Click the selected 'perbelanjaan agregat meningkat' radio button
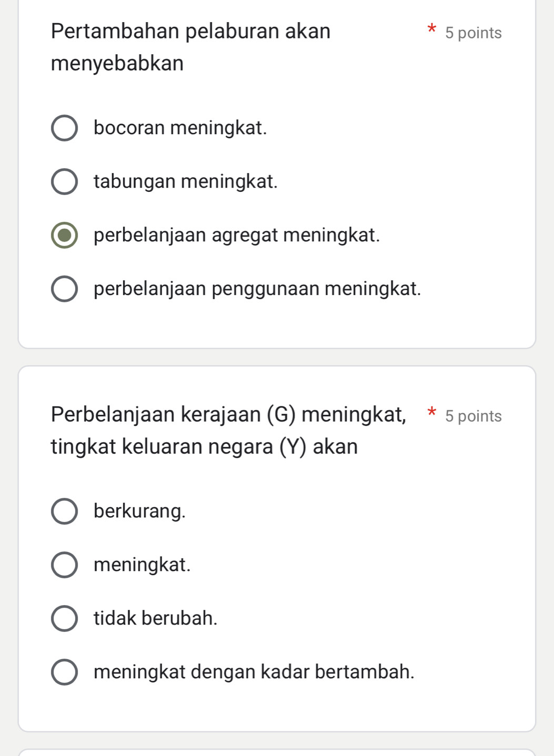The image size is (554, 756). click(x=64, y=236)
